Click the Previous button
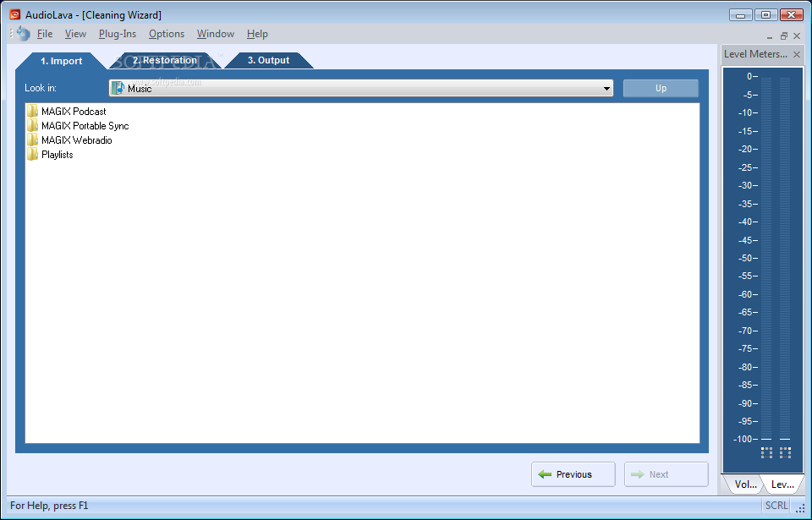The width and height of the screenshot is (812, 520). (573, 474)
